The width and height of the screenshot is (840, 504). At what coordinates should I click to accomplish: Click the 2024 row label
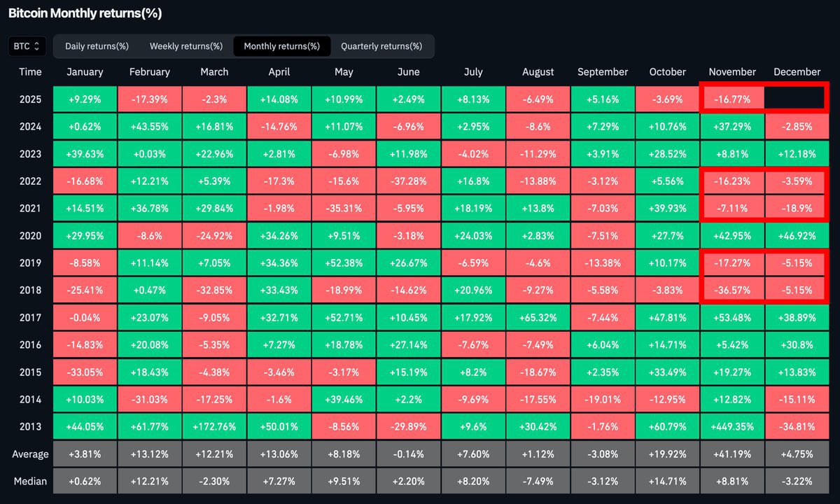pyautogui.click(x=31, y=127)
